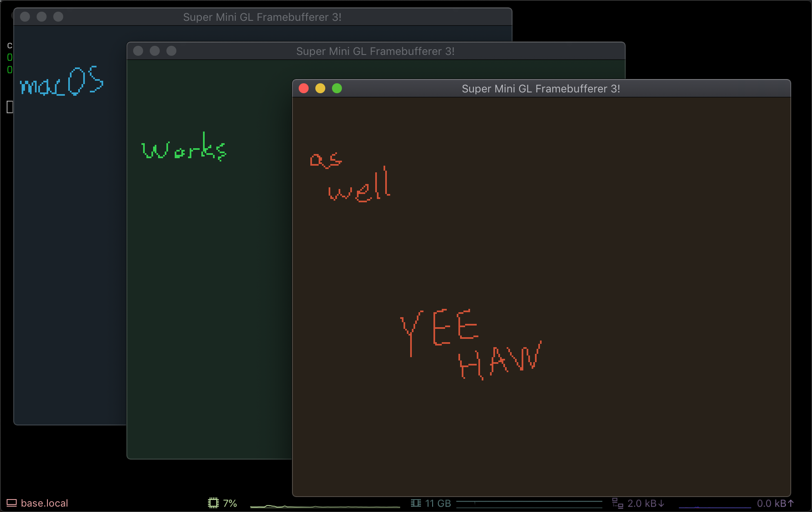Click the memory icon beside 11 GB
Viewport: 812px width, 512px height.
point(416,503)
